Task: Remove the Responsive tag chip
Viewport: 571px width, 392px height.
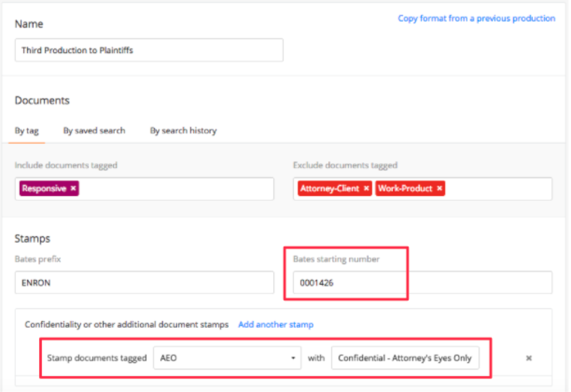Action: (73, 188)
